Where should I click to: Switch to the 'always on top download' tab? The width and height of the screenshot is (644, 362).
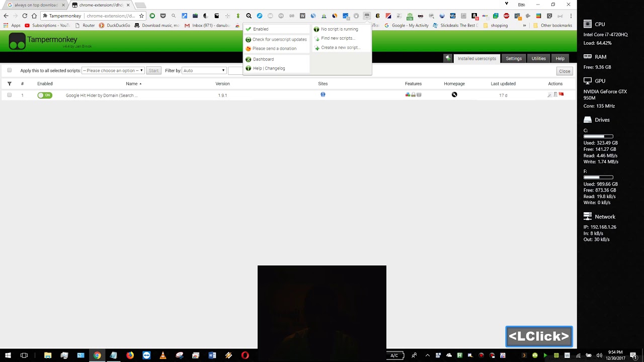35,5
